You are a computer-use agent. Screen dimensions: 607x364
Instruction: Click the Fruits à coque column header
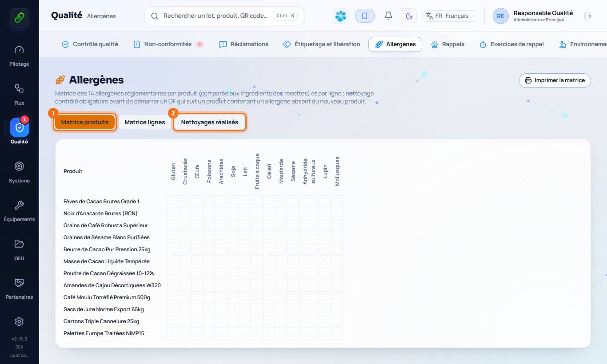[257, 171]
